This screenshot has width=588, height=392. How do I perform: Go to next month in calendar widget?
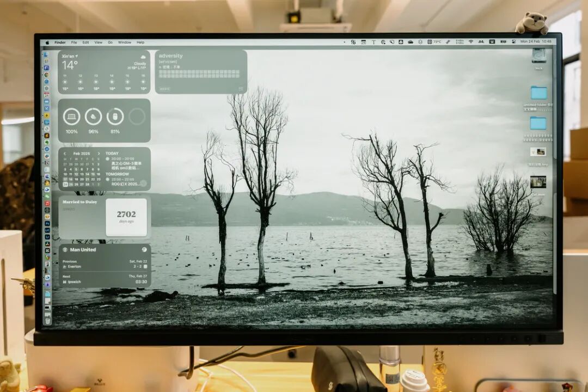(x=99, y=154)
